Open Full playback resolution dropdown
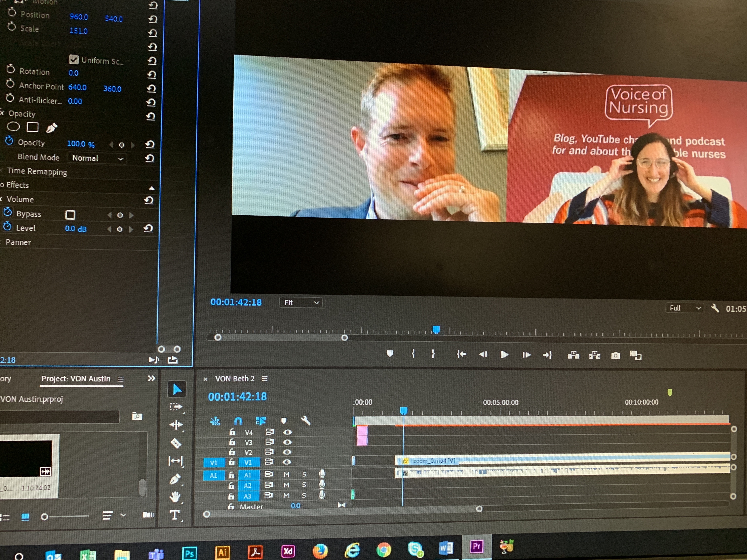 [685, 308]
